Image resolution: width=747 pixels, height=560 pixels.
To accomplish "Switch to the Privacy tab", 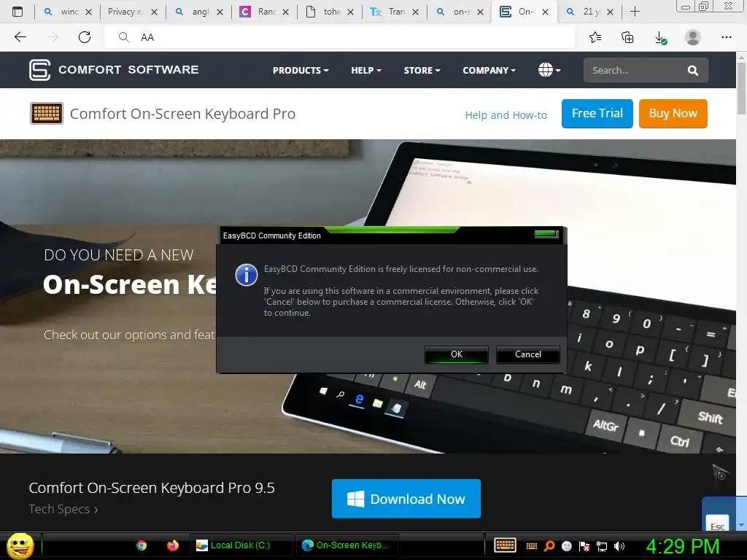I will coord(125,12).
